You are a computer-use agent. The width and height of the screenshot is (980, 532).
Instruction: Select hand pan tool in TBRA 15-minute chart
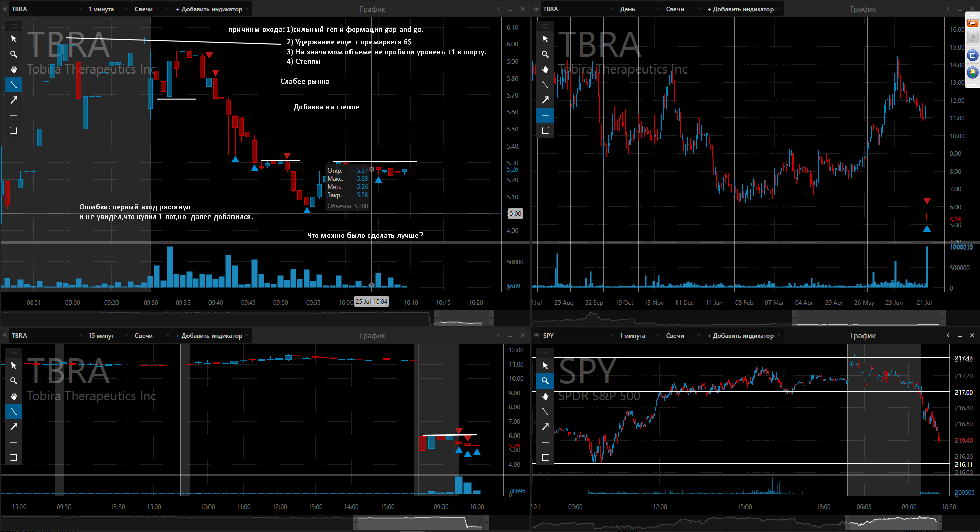tap(14, 396)
